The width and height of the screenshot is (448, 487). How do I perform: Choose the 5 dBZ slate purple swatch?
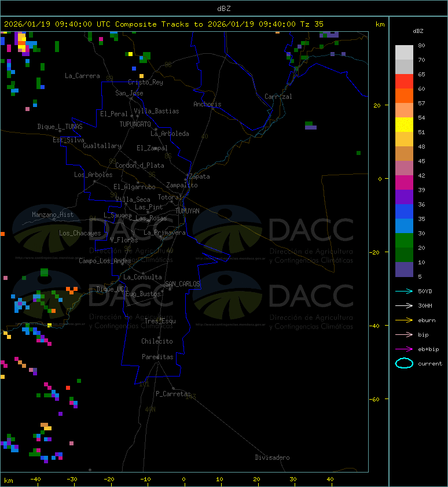click(404, 270)
